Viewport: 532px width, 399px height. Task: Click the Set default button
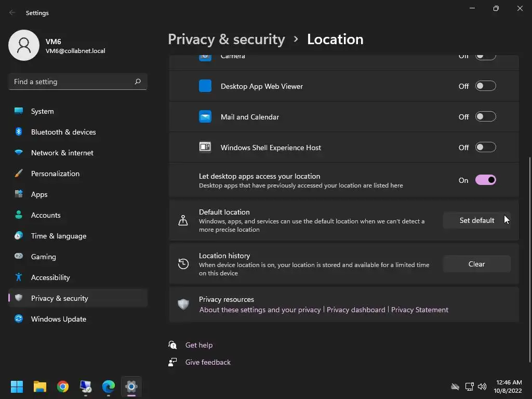coord(477,220)
